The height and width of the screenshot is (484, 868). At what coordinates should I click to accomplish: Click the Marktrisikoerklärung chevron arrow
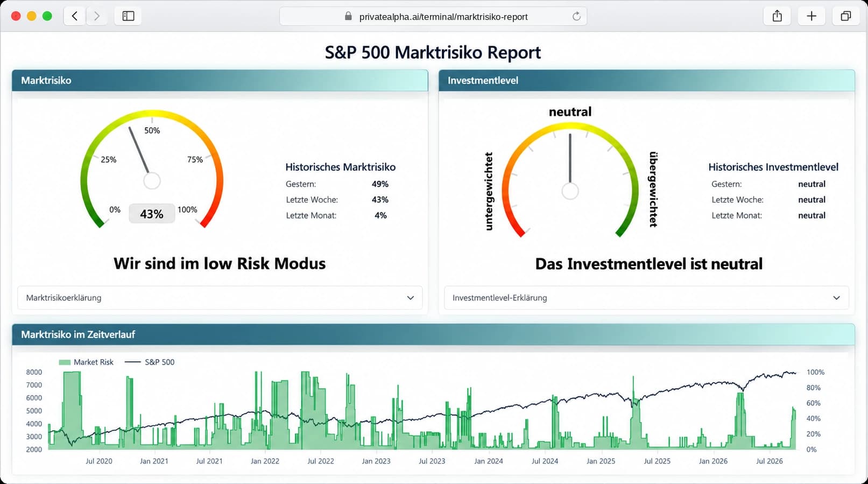[x=411, y=298]
